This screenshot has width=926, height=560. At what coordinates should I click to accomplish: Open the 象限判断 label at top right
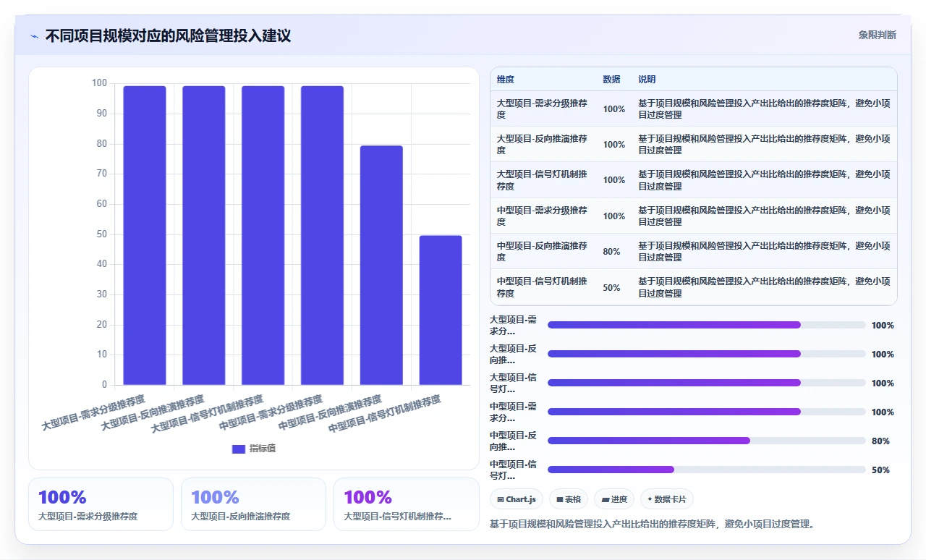877,35
